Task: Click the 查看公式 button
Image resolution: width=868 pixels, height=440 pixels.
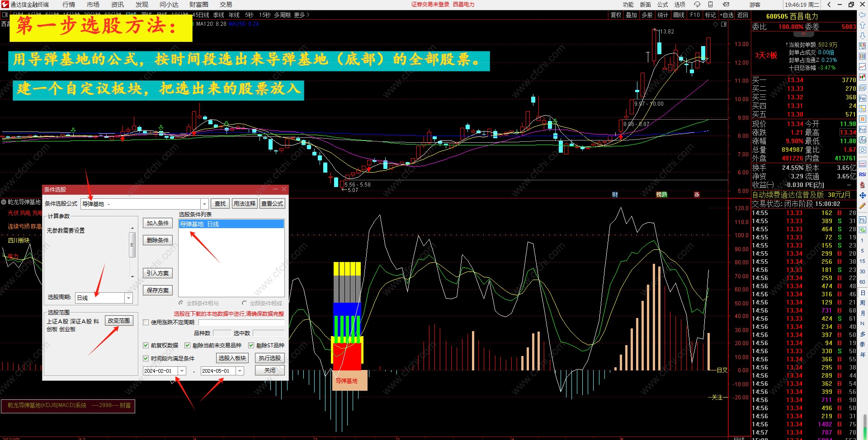Action: [272, 204]
